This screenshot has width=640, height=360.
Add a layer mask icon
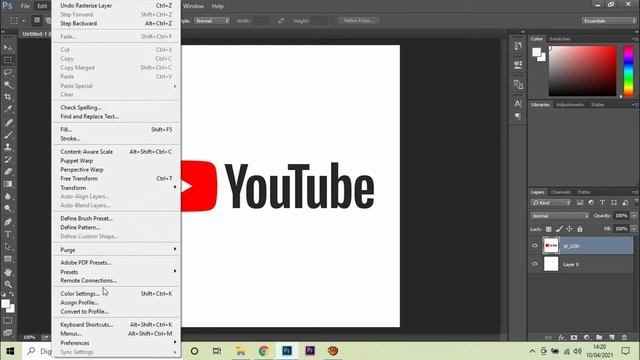[x=574, y=338]
